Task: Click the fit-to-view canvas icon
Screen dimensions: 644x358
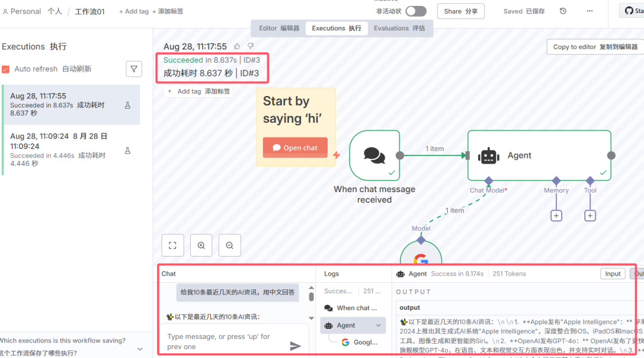Action: coord(172,245)
